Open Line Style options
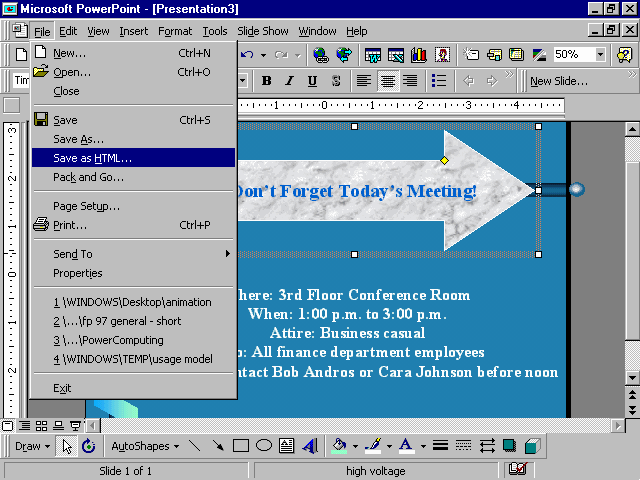Image resolution: width=640 pixels, height=480 pixels. (x=440, y=446)
